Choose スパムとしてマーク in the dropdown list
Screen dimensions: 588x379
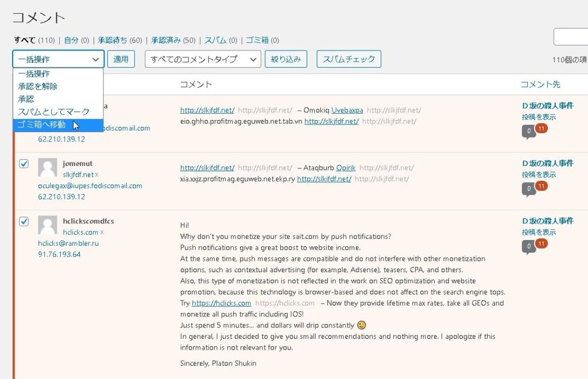click(x=53, y=112)
